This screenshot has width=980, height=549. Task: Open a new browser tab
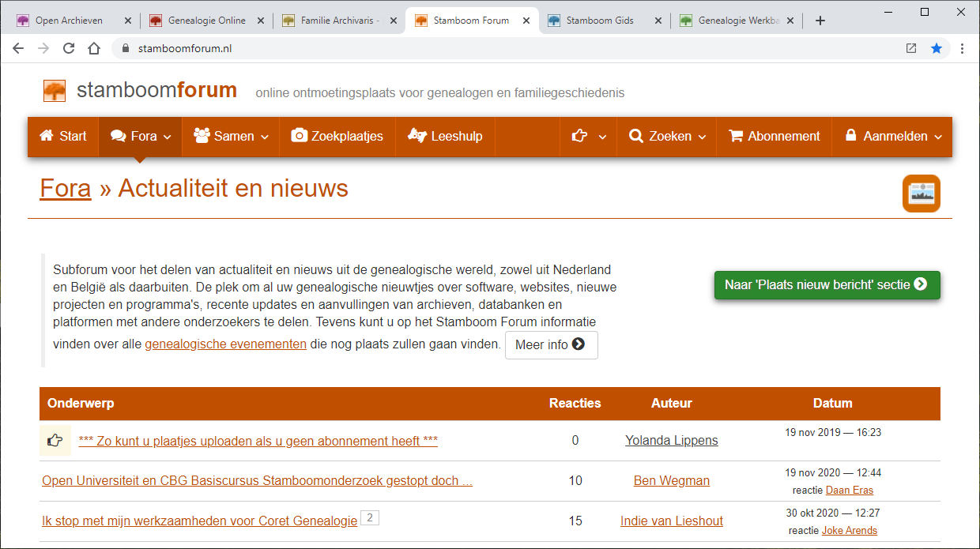click(820, 21)
